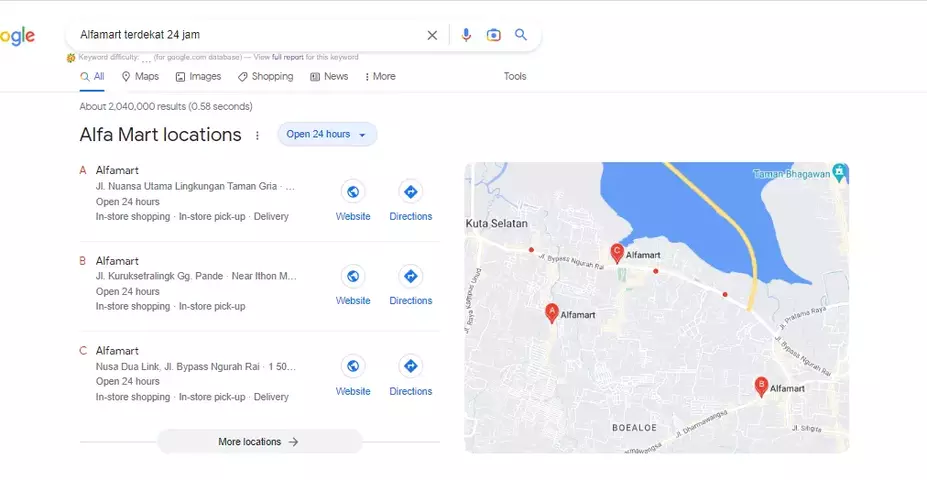Open three-dot options beside Alfa Mart locations
Image resolution: width=927 pixels, height=480 pixels.
click(257, 135)
